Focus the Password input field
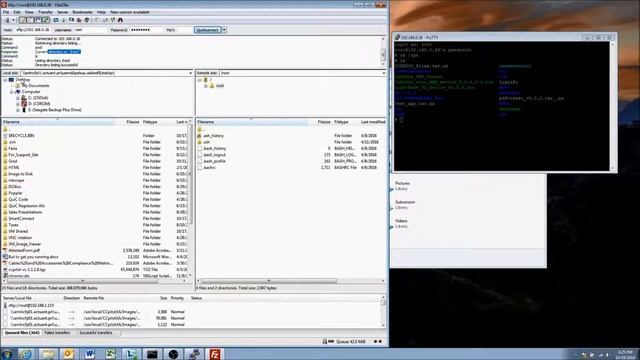640x360 pixels. (x=146, y=30)
